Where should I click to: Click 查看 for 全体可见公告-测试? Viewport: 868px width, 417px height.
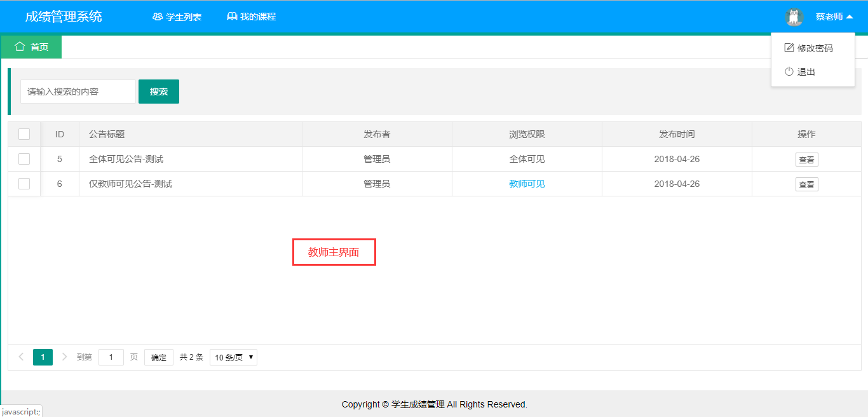[807, 160]
